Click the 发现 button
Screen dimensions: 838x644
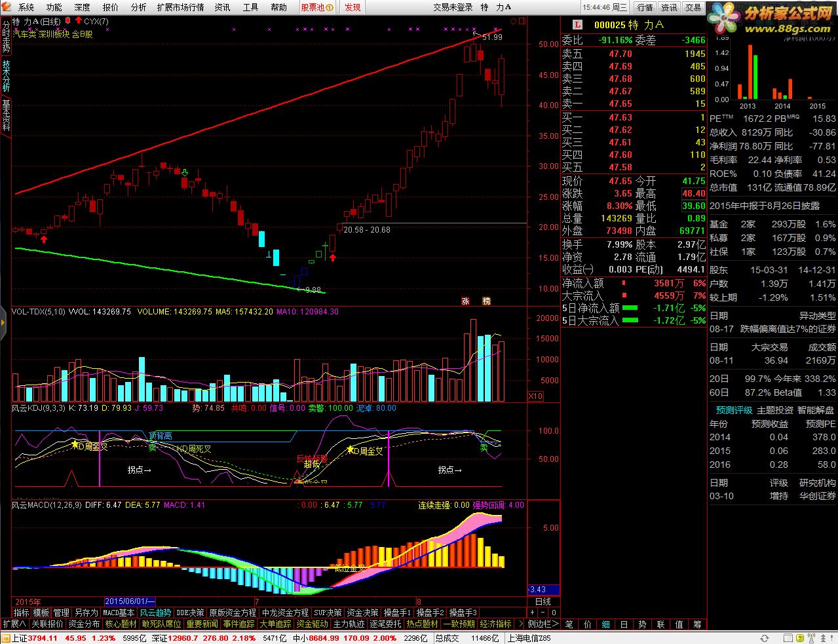tap(352, 7)
